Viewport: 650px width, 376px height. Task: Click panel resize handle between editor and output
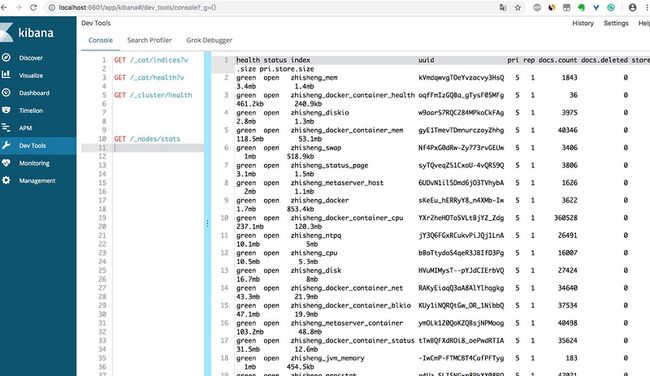pyautogui.click(x=207, y=224)
